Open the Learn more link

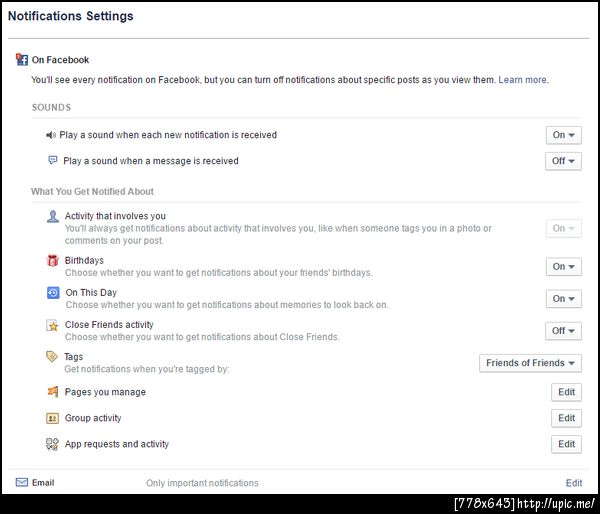523,80
